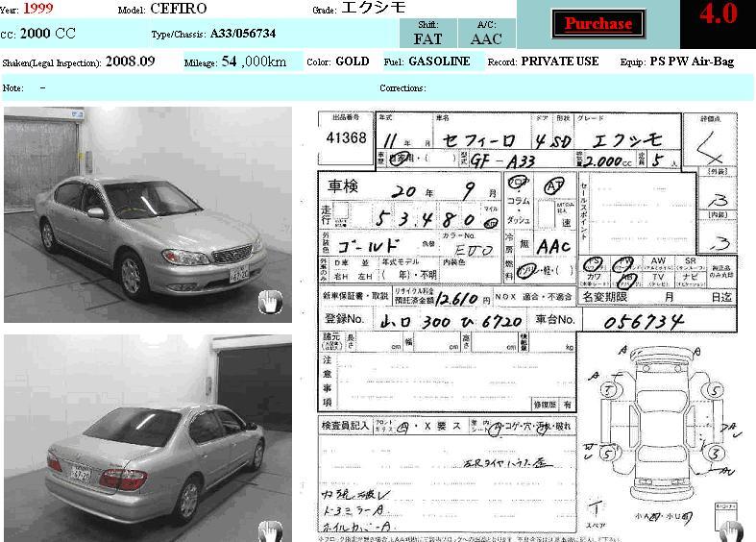Click the hand icon on the rear photo
Viewport: 756px width, 542px height.
pos(270,530)
